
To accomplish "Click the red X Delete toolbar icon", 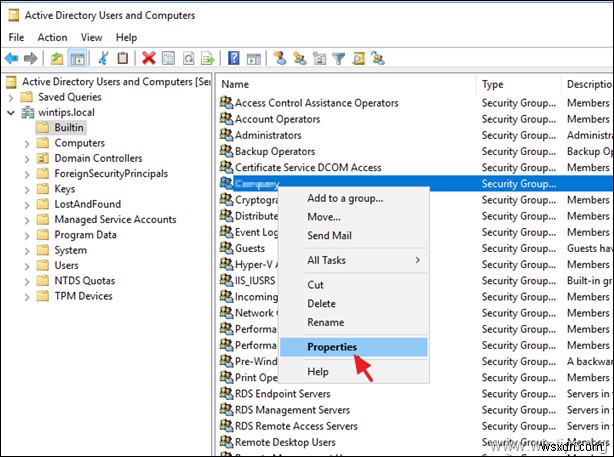I will point(148,58).
